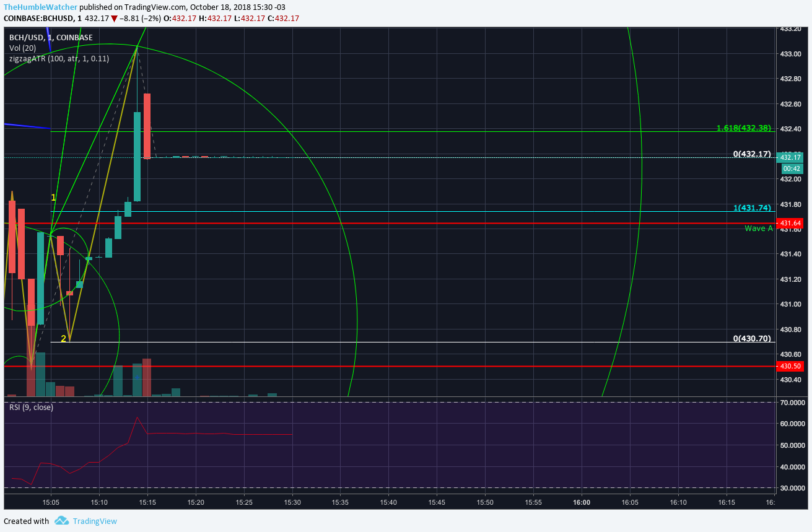Click the 15:20 time axis label
Screen dimensions: 812x532
tap(196, 502)
